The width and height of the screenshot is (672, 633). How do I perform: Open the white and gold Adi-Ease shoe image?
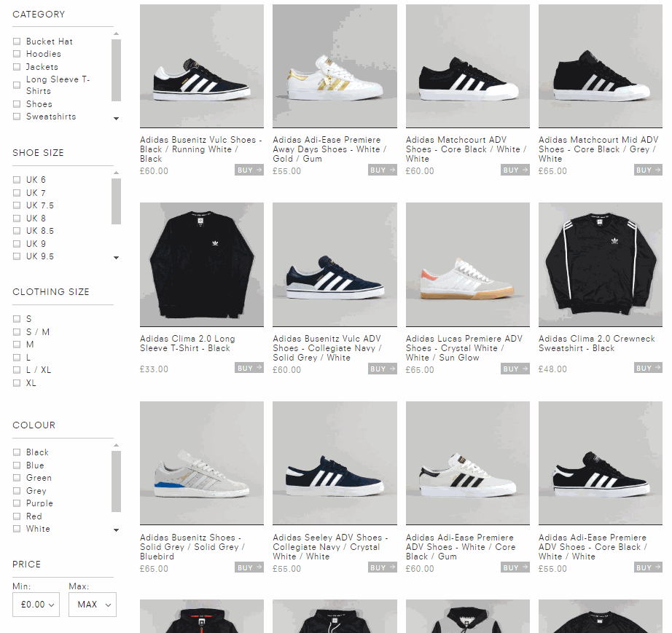point(335,66)
